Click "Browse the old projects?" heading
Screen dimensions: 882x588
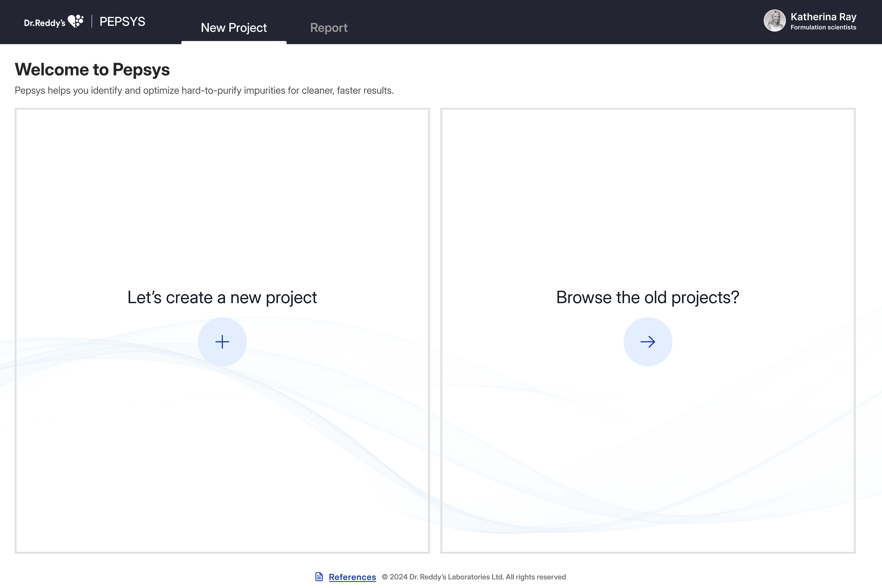coord(648,297)
